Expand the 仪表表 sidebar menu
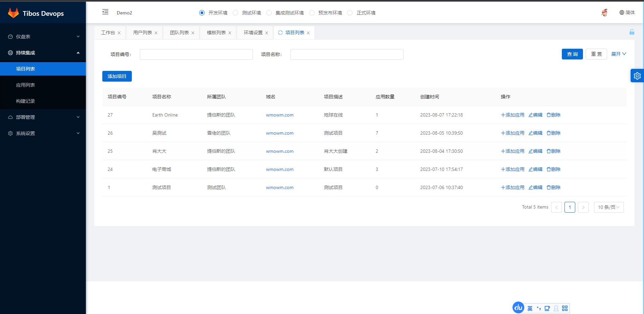644x314 pixels. pos(43,37)
